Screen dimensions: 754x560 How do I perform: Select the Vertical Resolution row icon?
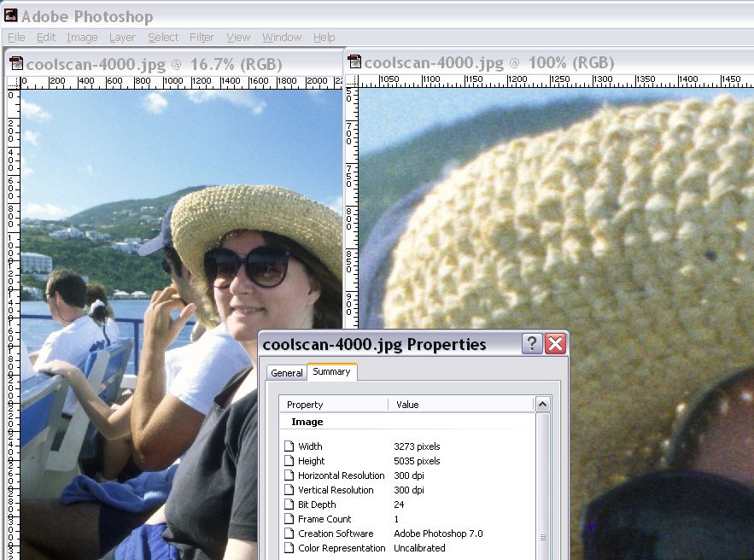click(289, 489)
